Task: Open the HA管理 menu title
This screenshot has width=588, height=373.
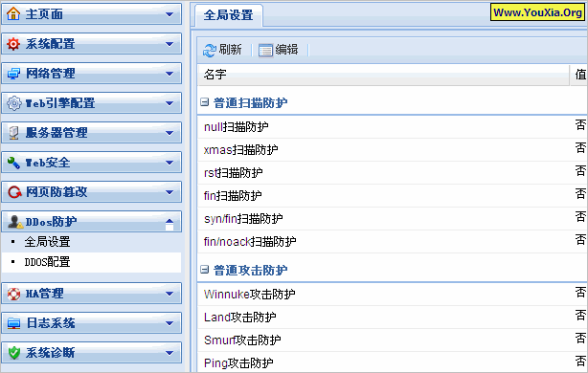Action: 44,294
